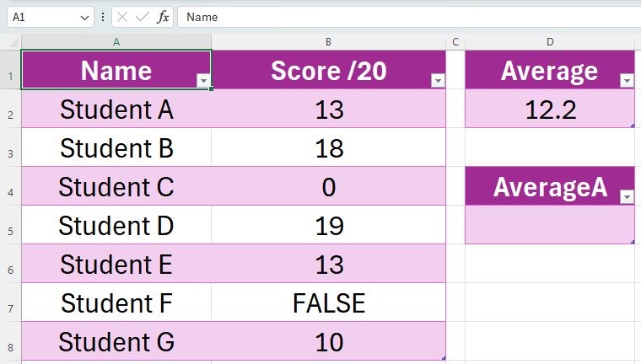Click the Select All corner triangle
The height and width of the screenshot is (364, 641).
click(13, 42)
